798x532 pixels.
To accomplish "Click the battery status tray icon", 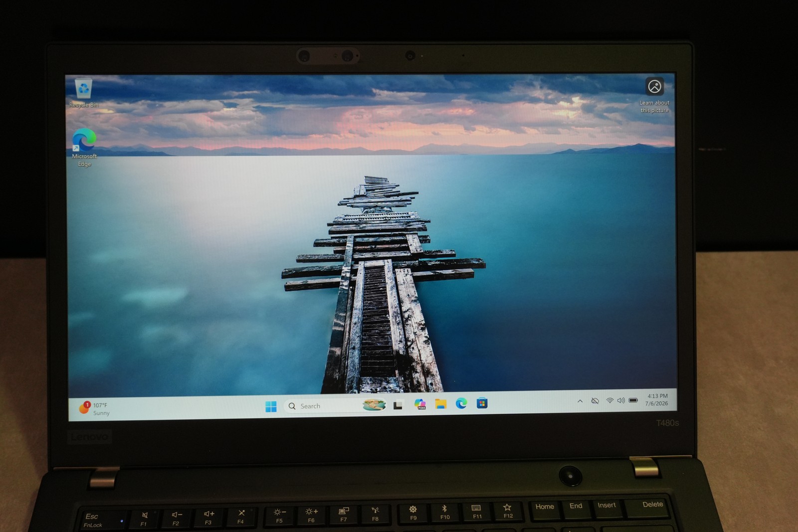I will click(633, 400).
